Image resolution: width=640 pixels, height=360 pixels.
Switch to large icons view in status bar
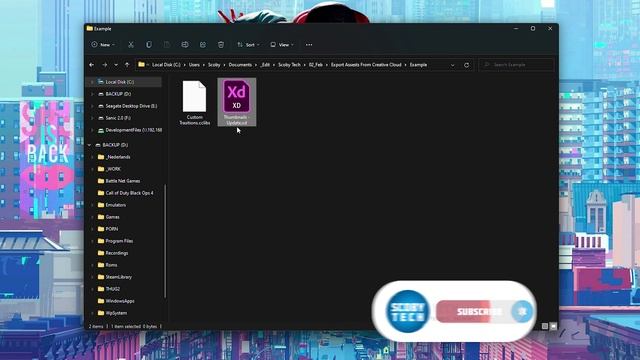(x=553, y=326)
